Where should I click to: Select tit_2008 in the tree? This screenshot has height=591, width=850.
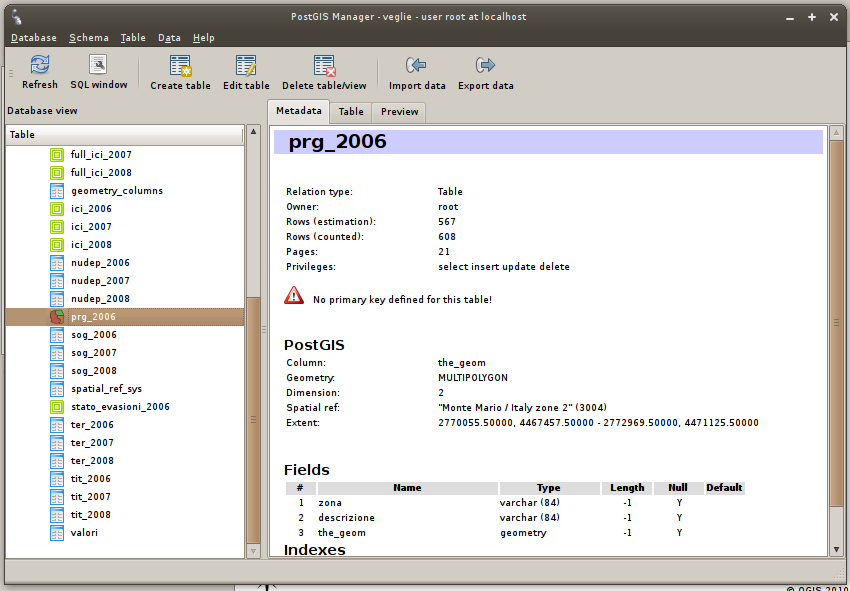91,515
